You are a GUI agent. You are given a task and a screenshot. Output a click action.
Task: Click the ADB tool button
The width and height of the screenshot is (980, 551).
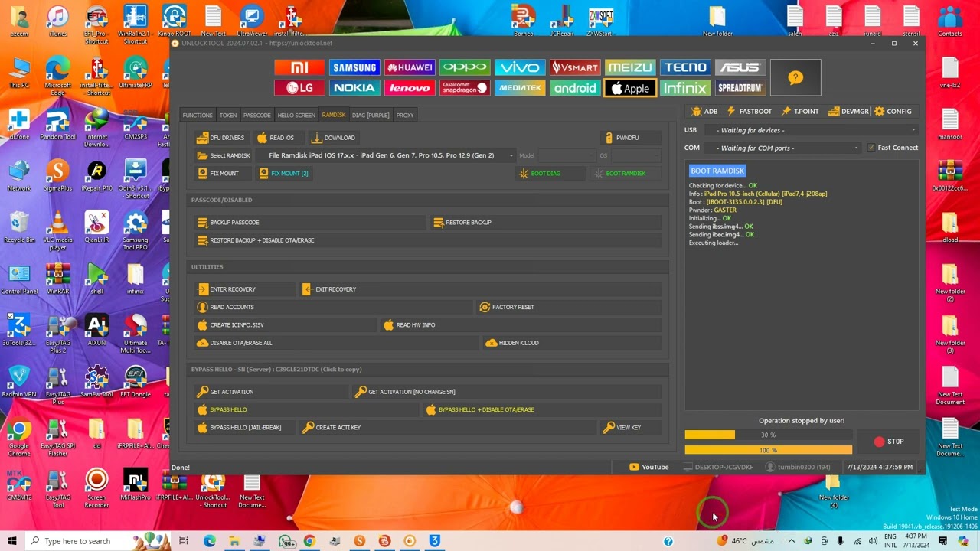click(x=704, y=112)
